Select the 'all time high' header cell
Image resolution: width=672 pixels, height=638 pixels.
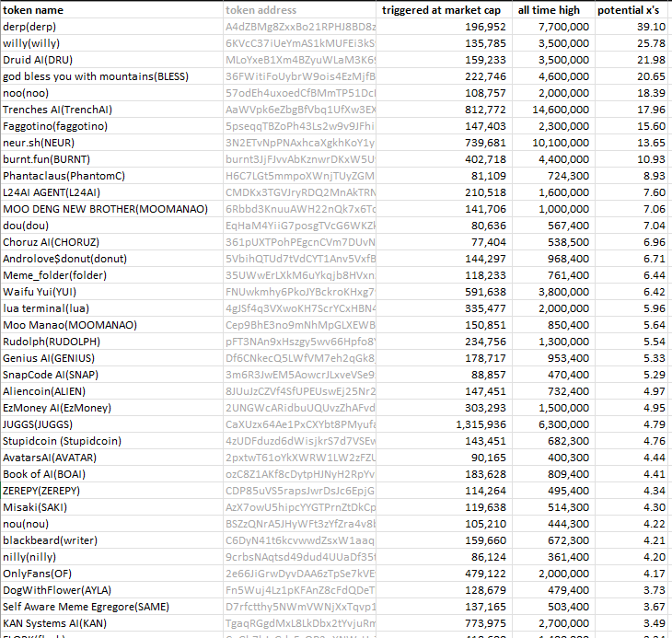pos(553,10)
